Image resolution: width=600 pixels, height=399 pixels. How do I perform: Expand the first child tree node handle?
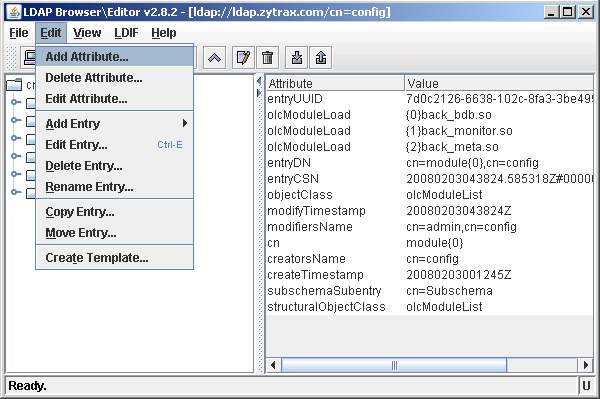(15, 102)
